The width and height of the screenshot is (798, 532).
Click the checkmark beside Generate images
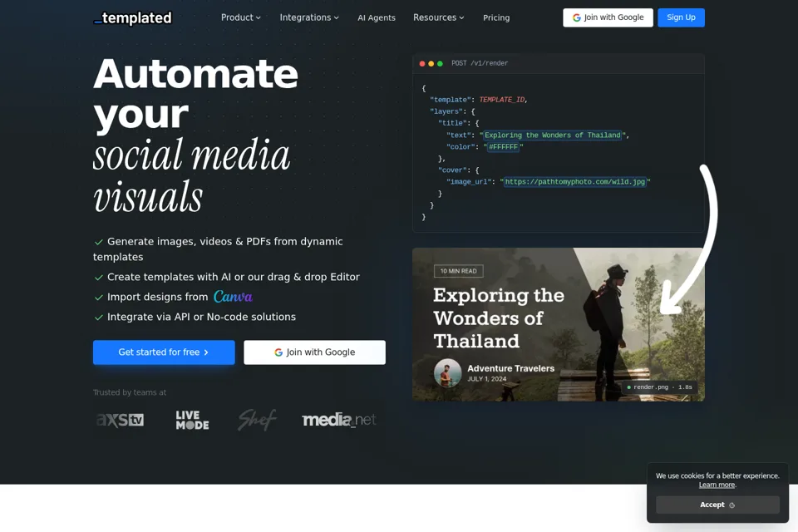[x=99, y=242]
